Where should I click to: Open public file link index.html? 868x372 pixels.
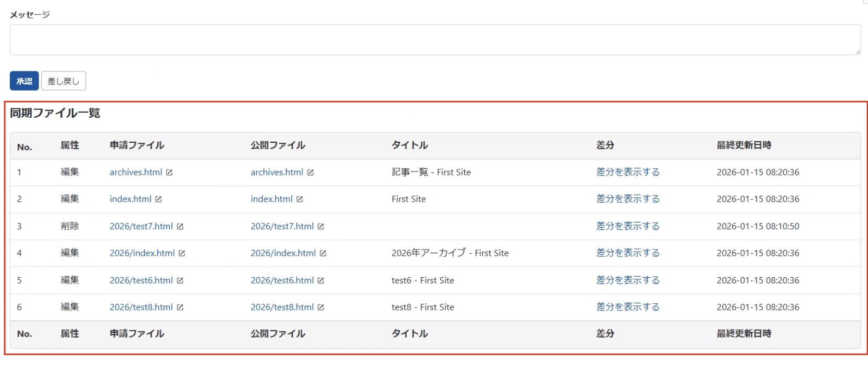(x=271, y=199)
